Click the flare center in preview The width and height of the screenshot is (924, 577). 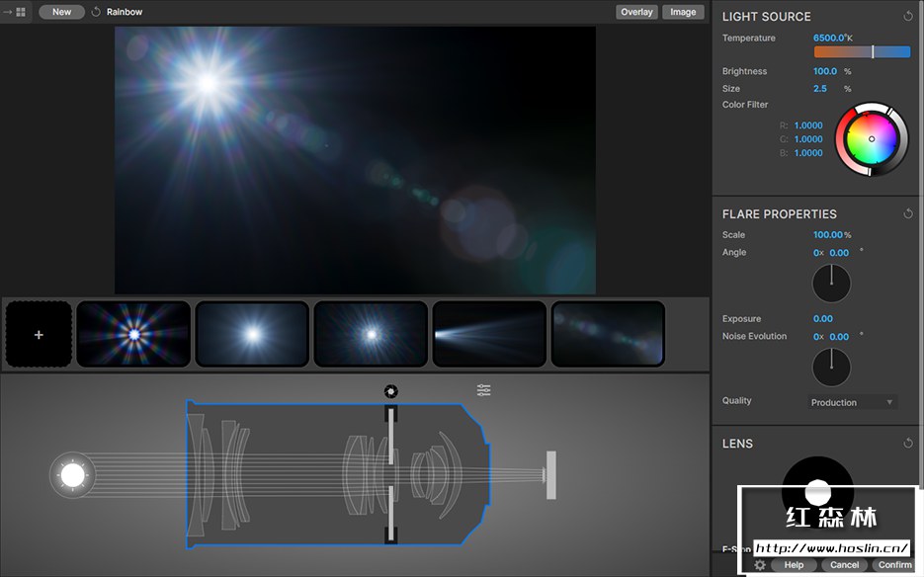(x=207, y=83)
